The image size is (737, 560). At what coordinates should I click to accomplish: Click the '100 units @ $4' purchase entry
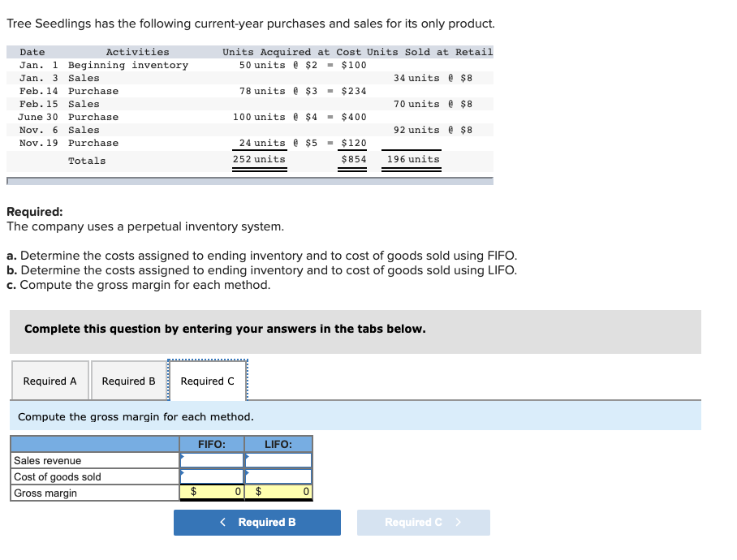point(275,117)
